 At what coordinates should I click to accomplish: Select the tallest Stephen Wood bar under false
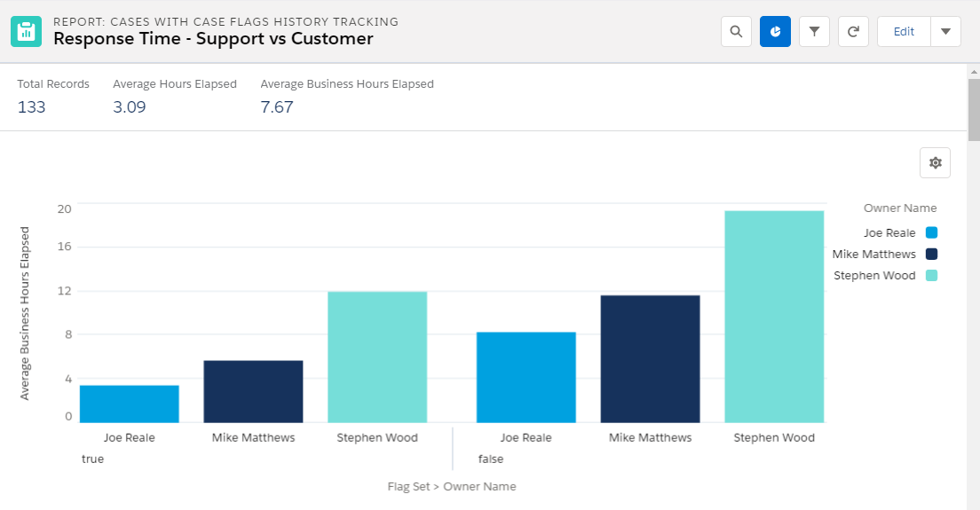pos(774,318)
